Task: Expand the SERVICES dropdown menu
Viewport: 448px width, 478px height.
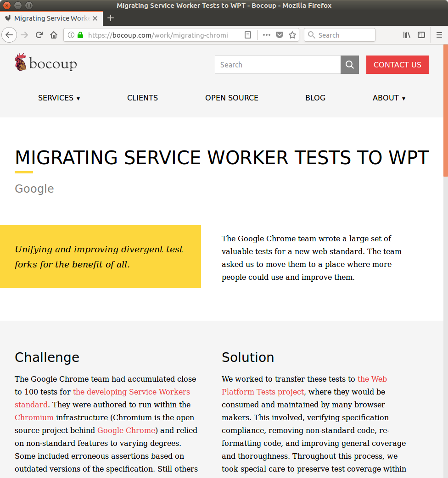Action: click(x=59, y=98)
